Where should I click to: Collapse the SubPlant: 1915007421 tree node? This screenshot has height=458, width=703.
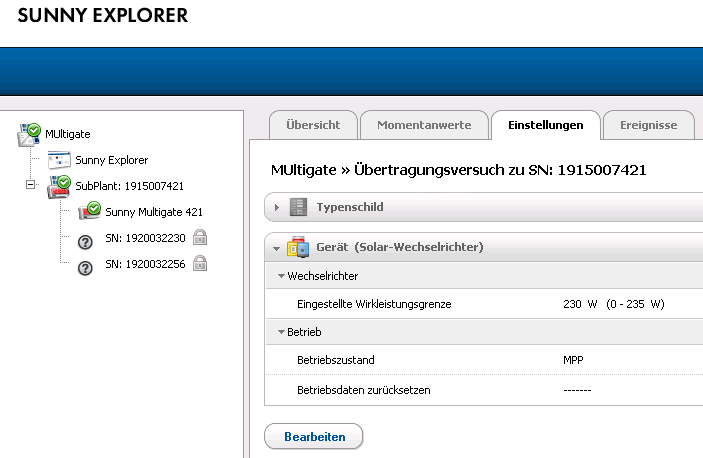pyautogui.click(x=30, y=184)
